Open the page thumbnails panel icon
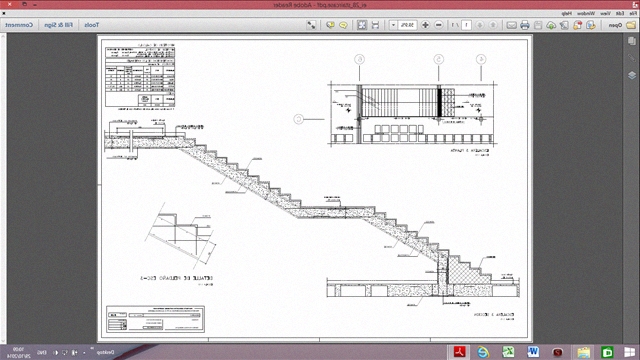The image size is (640, 360). point(632,41)
